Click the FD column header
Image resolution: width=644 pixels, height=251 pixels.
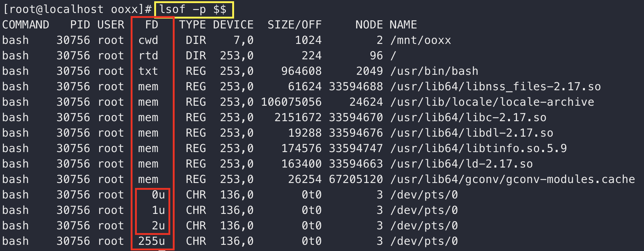(x=152, y=25)
